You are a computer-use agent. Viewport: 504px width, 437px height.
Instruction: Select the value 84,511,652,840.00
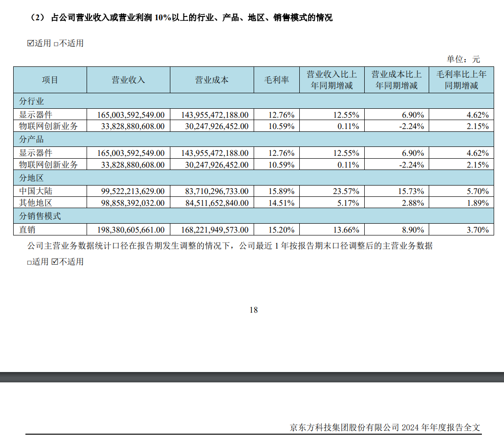coord(216,203)
